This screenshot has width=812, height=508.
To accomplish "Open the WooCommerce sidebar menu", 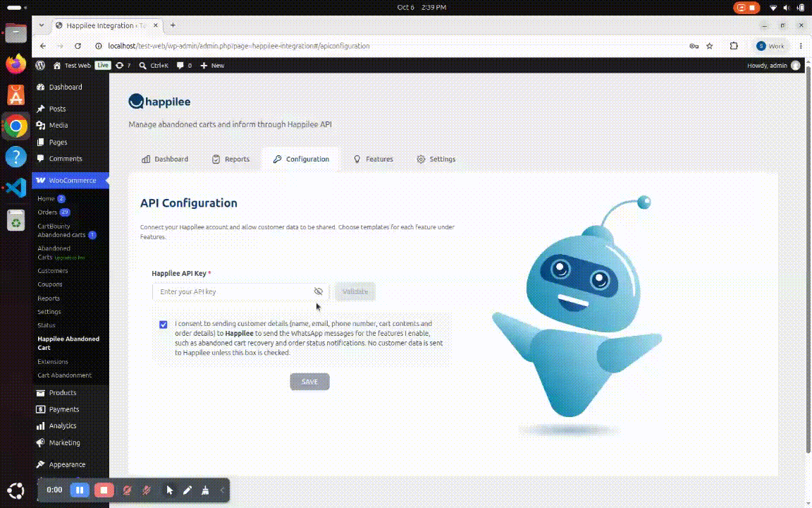I will (x=70, y=181).
